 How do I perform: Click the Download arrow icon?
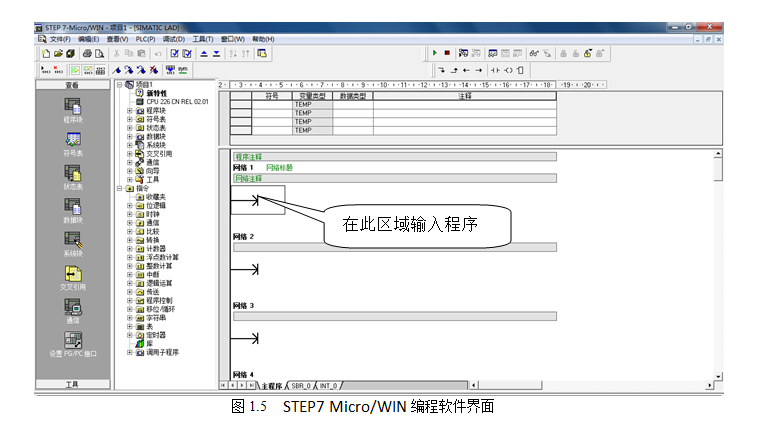[216, 53]
